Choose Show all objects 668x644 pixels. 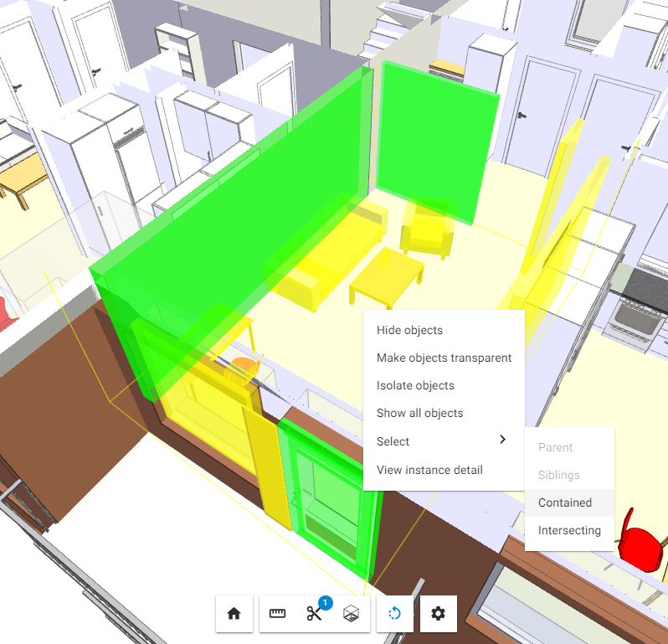(x=444, y=414)
